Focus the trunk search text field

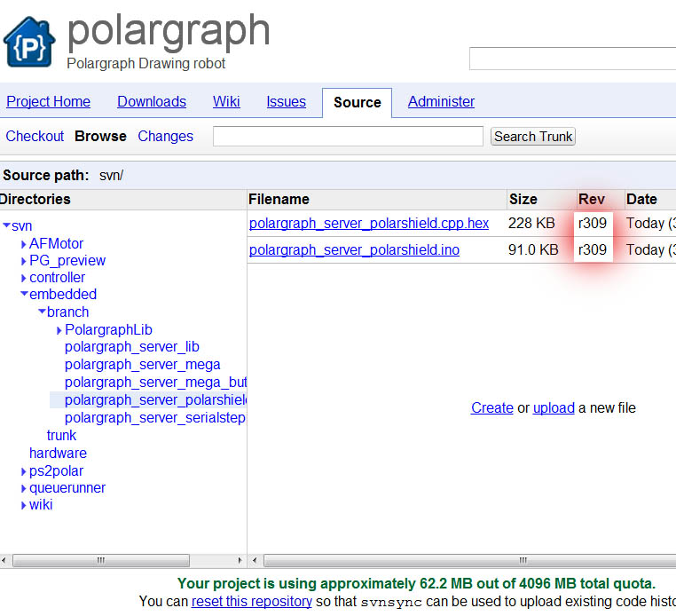(x=348, y=137)
